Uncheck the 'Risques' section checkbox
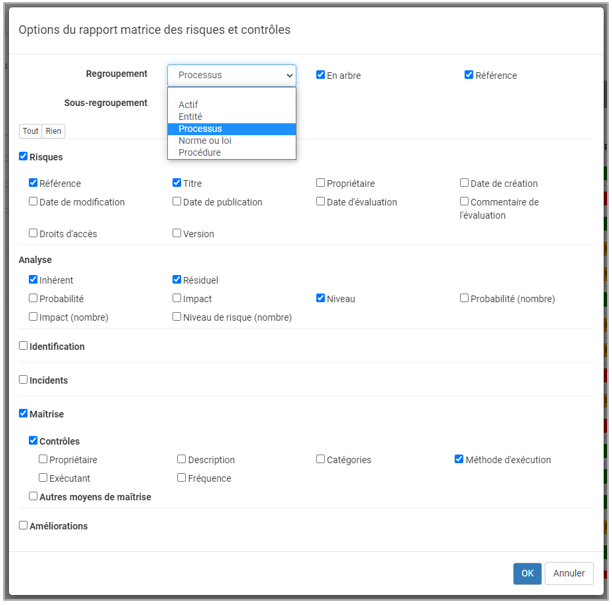The image size is (612, 605). [24, 157]
